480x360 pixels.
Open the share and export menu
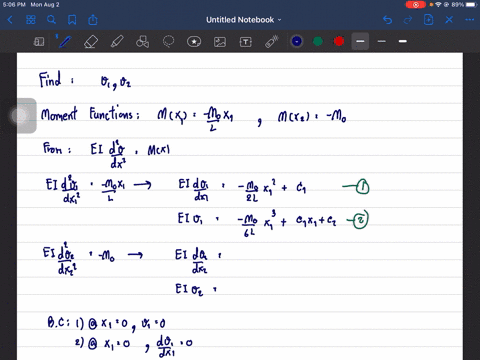(93, 20)
